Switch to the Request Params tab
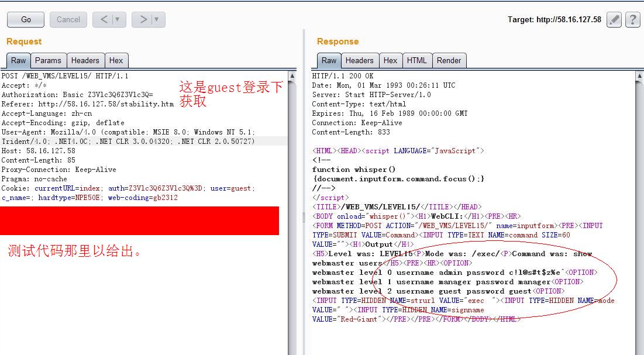Screen dimensions: 644x355 coord(48,60)
